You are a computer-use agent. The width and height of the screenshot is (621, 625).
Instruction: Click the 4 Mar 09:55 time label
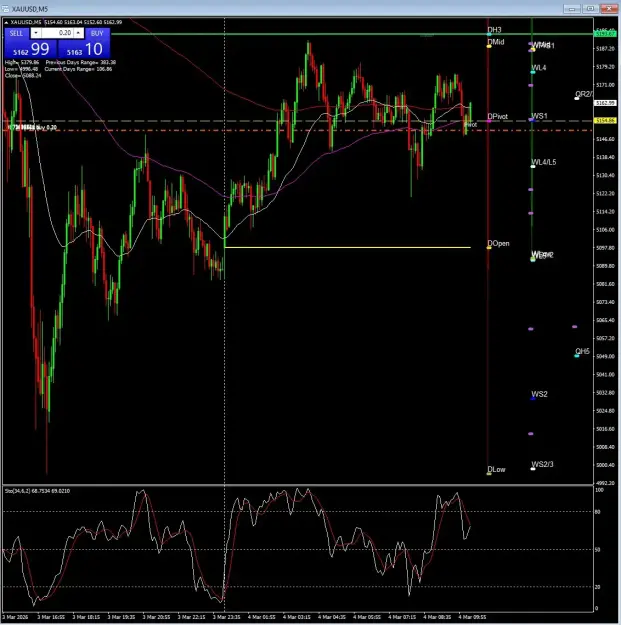point(472,617)
